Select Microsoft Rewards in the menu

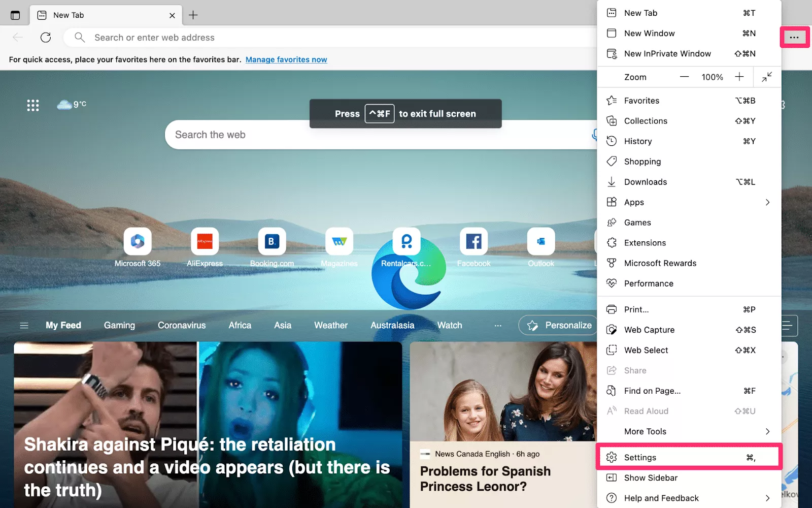pyautogui.click(x=689, y=263)
